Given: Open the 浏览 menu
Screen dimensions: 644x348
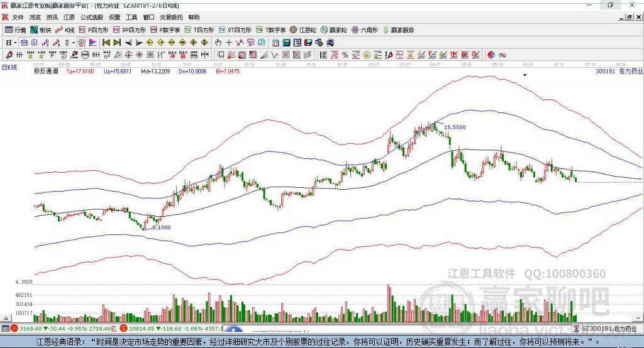Looking at the screenshot, I should click(35, 17).
